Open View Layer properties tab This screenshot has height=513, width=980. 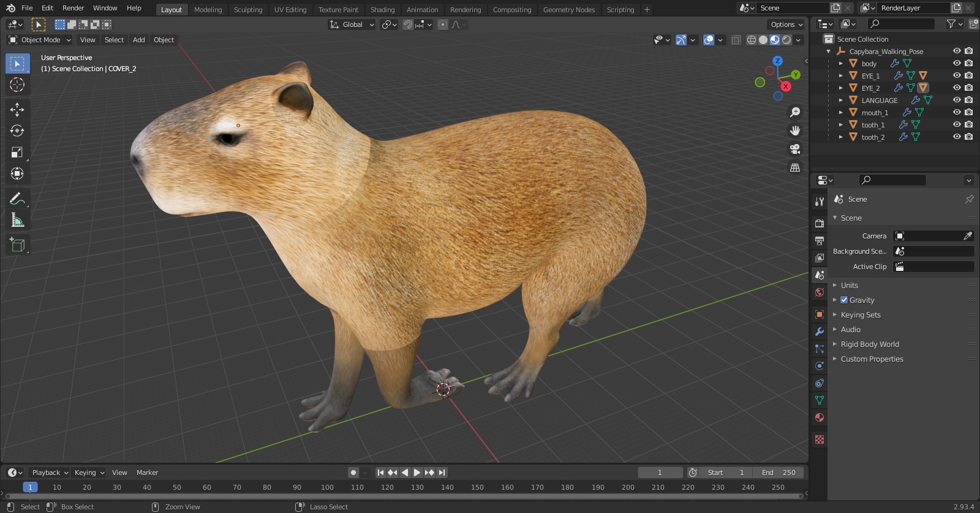[x=820, y=258]
